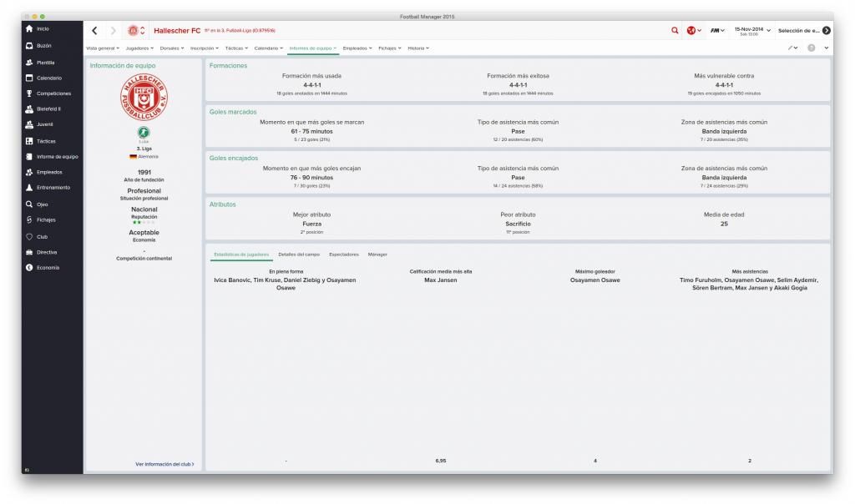Open the club badge switcher in header
Image resolution: width=855 pixels, height=504 pixels.
(136, 31)
